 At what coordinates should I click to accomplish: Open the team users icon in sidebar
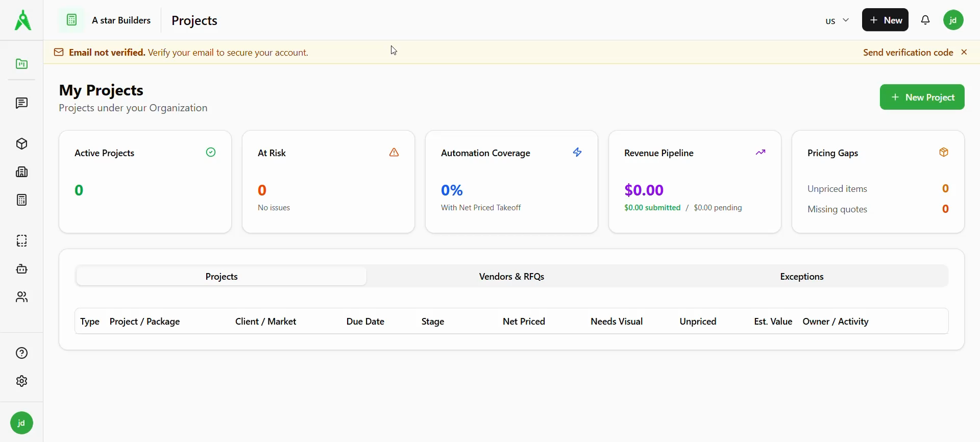[x=21, y=297]
